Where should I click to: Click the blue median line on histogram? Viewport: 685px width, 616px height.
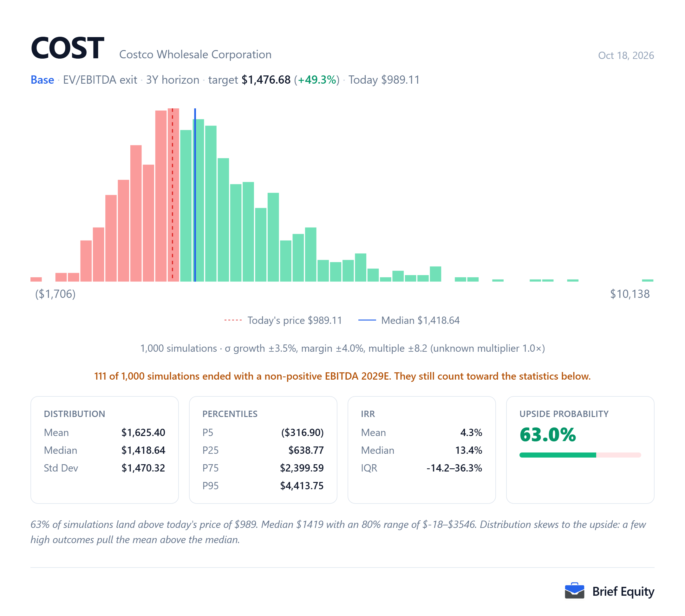point(195,195)
